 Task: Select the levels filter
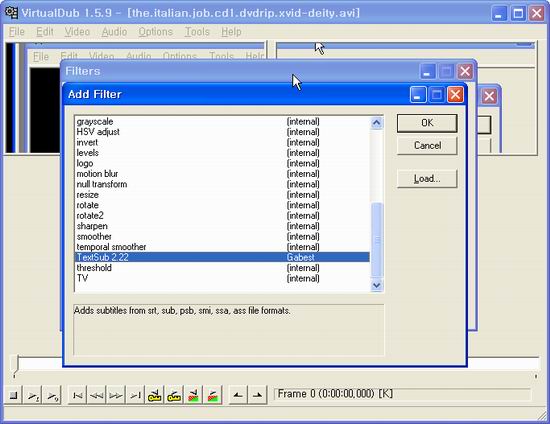coord(222,153)
